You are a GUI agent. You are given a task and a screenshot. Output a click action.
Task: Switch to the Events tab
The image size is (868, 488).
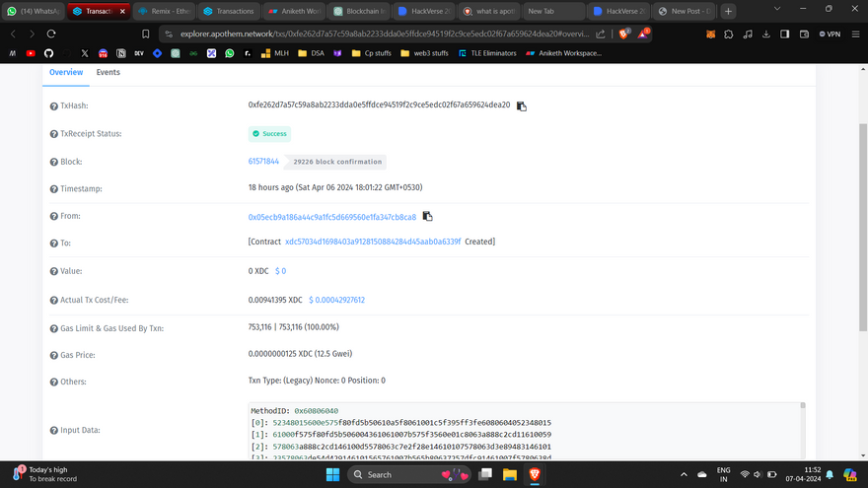tap(108, 72)
